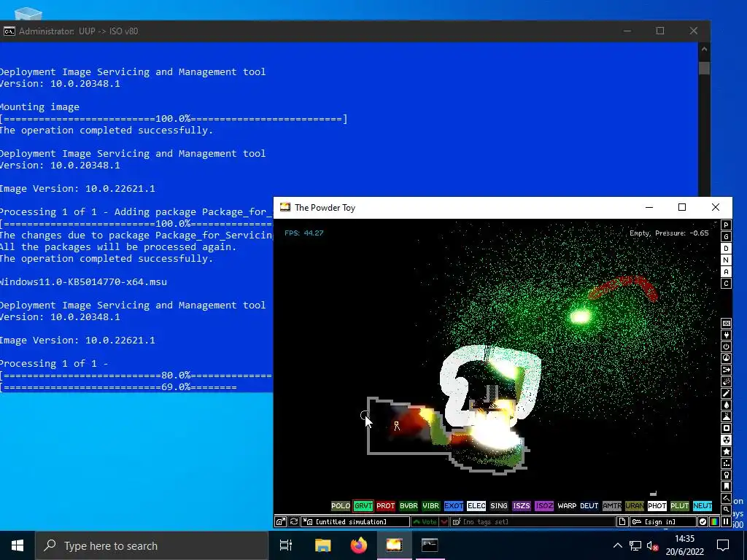
Task: Open the Electronics category plug icon
Action: click(726, 335)
